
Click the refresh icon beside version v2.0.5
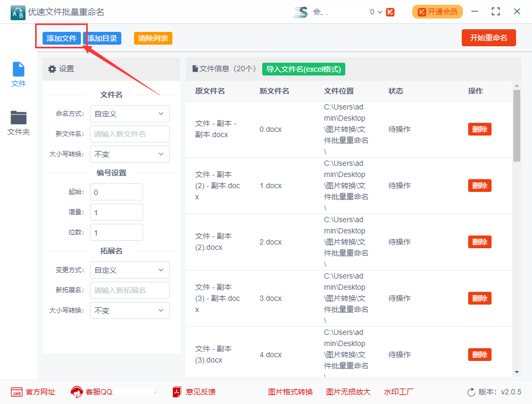click(470, 392)
